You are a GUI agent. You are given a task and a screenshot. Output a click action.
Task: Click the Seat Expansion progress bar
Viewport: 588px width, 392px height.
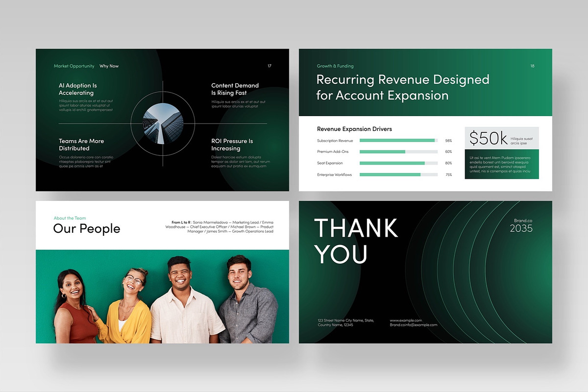(398, 163)
